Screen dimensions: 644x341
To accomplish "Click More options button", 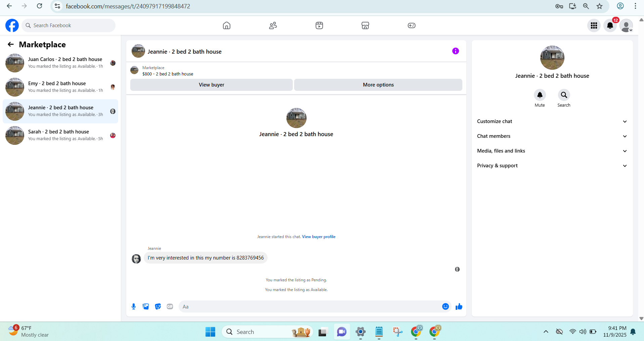I will [x=378, y=85].
